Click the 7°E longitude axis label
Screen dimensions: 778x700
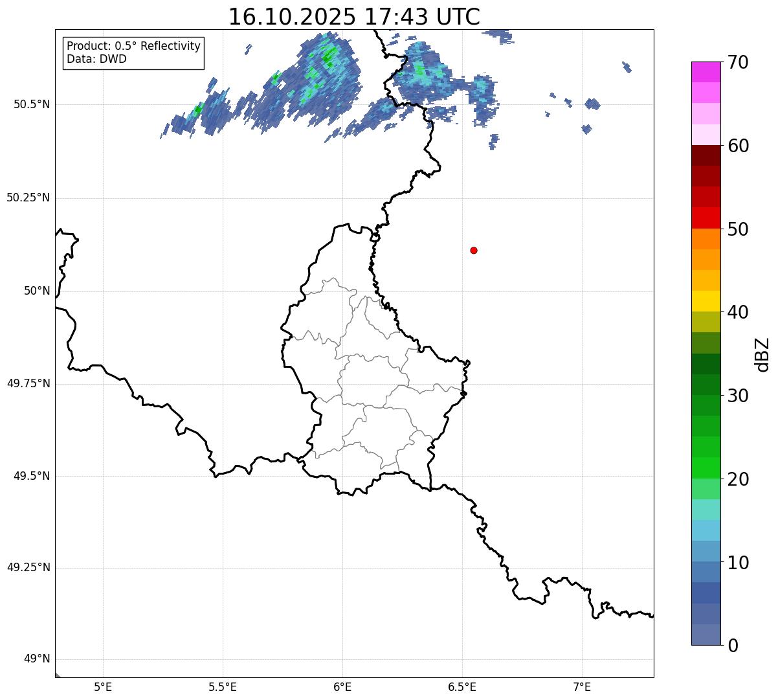pyautogui.click(x=582, y=687)
